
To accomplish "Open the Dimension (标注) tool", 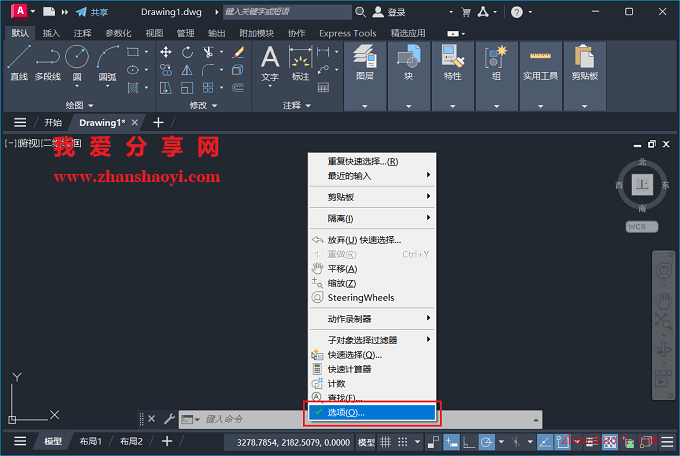I will (x=300, y=64).
